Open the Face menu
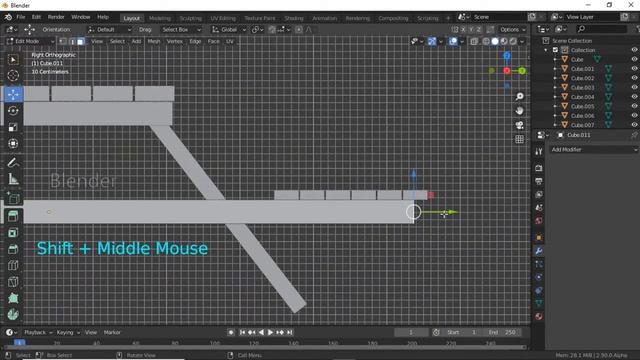Screen dimensions: 640x360 [213, 41]
